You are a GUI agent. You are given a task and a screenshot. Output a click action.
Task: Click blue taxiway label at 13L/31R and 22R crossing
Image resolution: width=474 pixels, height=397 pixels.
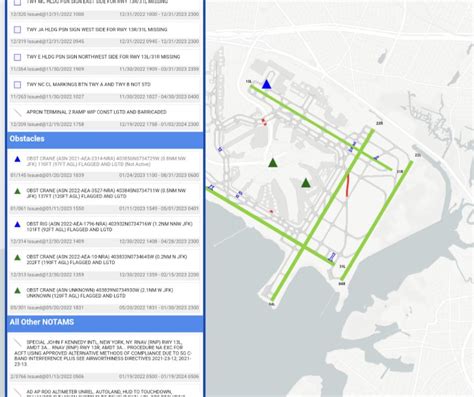tap(352, 147)
